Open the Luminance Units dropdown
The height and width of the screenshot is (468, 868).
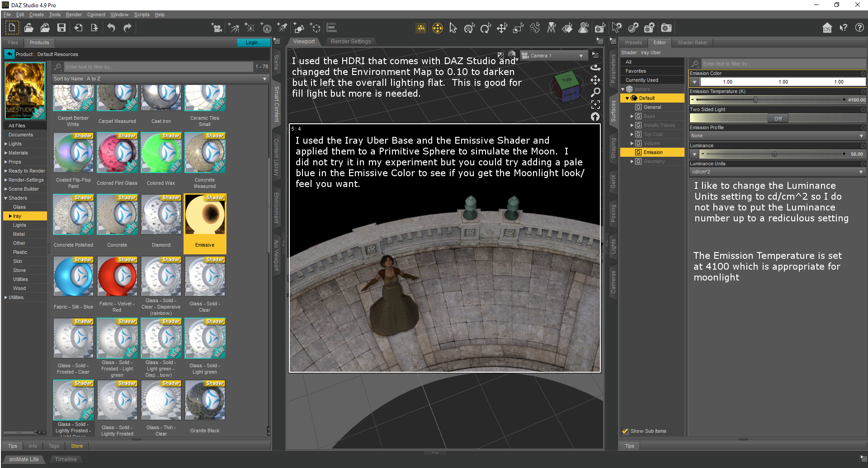point(778,172)
